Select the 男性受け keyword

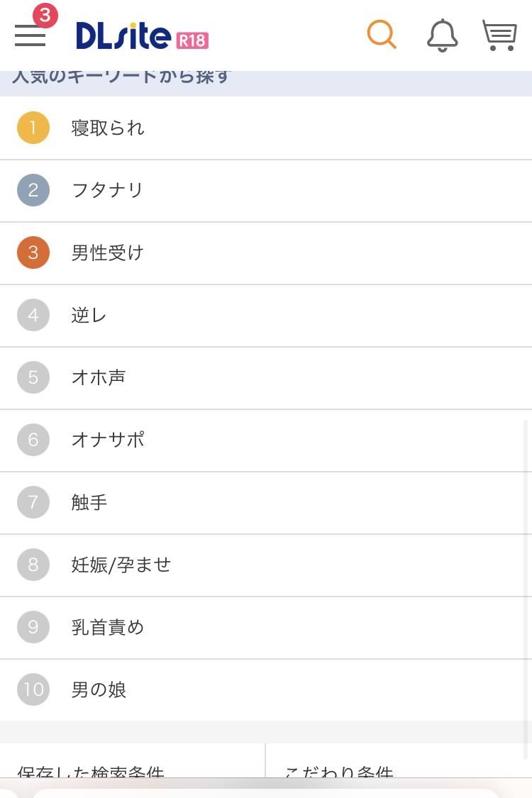108,253
